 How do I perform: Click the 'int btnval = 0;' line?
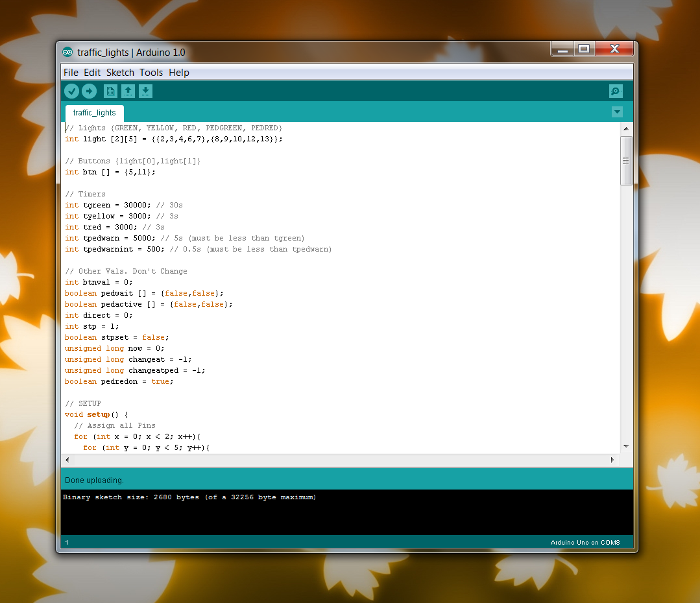click(99, 282)
